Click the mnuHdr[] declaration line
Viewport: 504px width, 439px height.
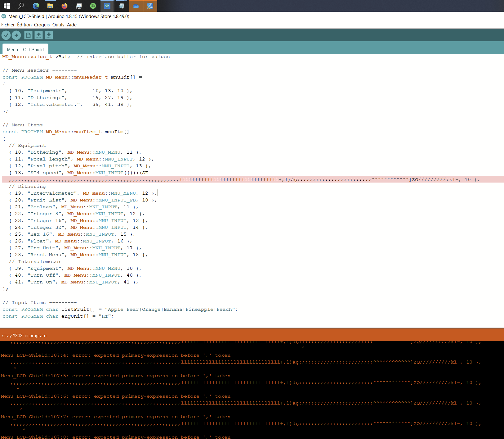72,77
